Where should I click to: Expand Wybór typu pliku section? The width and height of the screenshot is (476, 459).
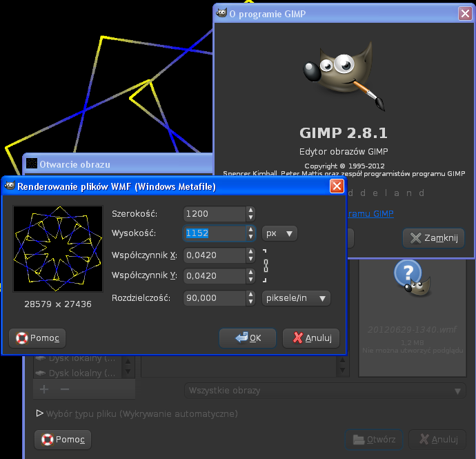tap(39, 413)
